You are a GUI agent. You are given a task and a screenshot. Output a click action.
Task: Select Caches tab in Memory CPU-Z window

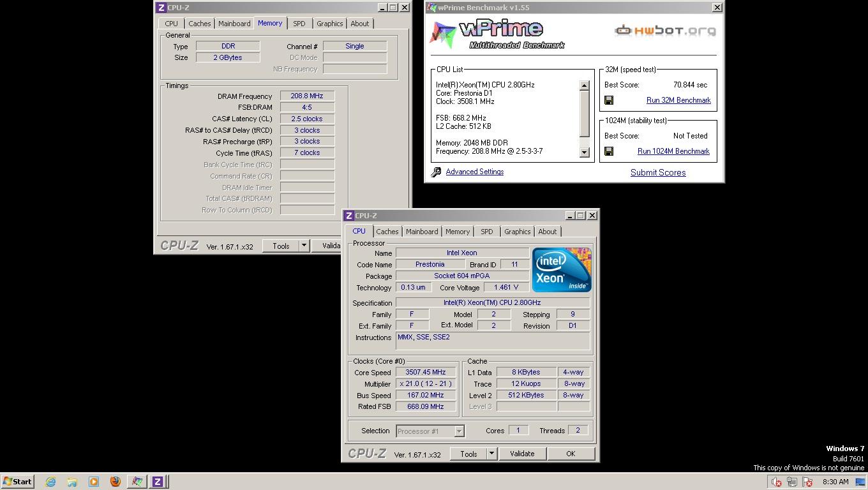200,24
